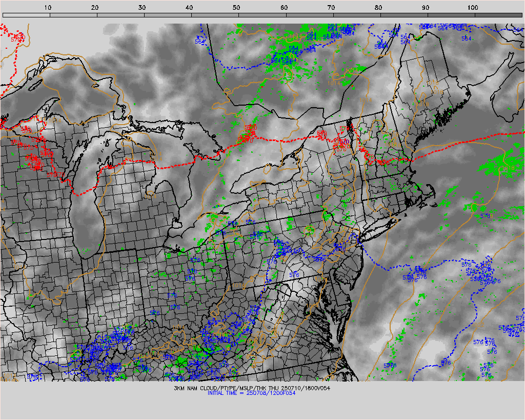The image size is (525, 420).
Task: Select the gray scale segment between 80 and 90
Action: [404, 15]
